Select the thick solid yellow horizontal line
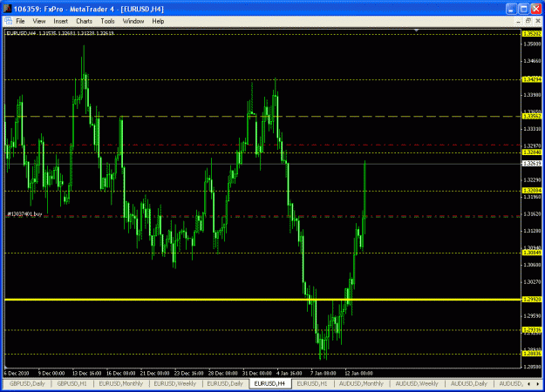The image size is (545, 392). [x=262, y=300]
